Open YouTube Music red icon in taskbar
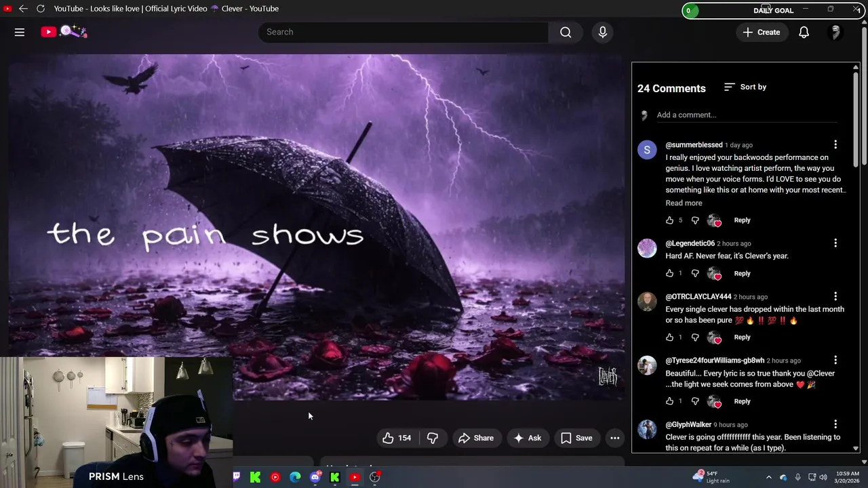 coord(275,477)
